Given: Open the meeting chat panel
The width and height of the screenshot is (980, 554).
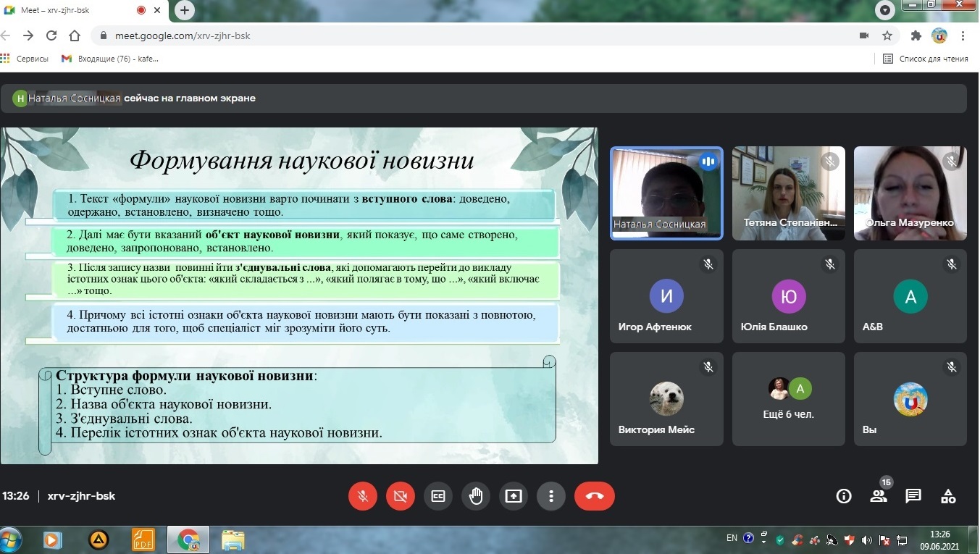Looking at the screenshot, I should 913,496.
